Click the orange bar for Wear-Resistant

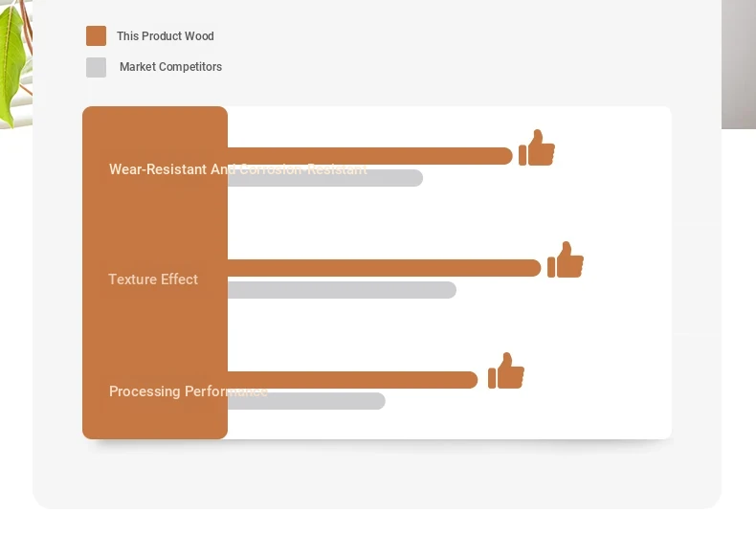(x=369, y=156)
